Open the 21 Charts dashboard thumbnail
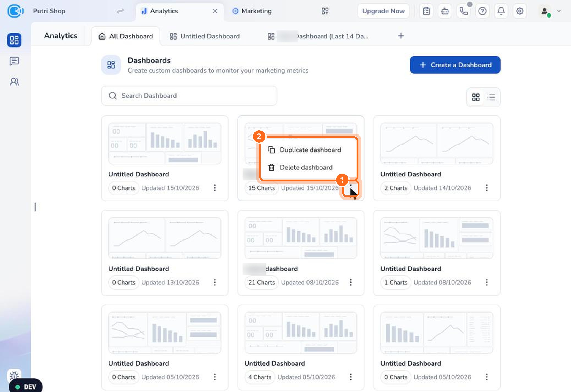 (x=301, y=238)
